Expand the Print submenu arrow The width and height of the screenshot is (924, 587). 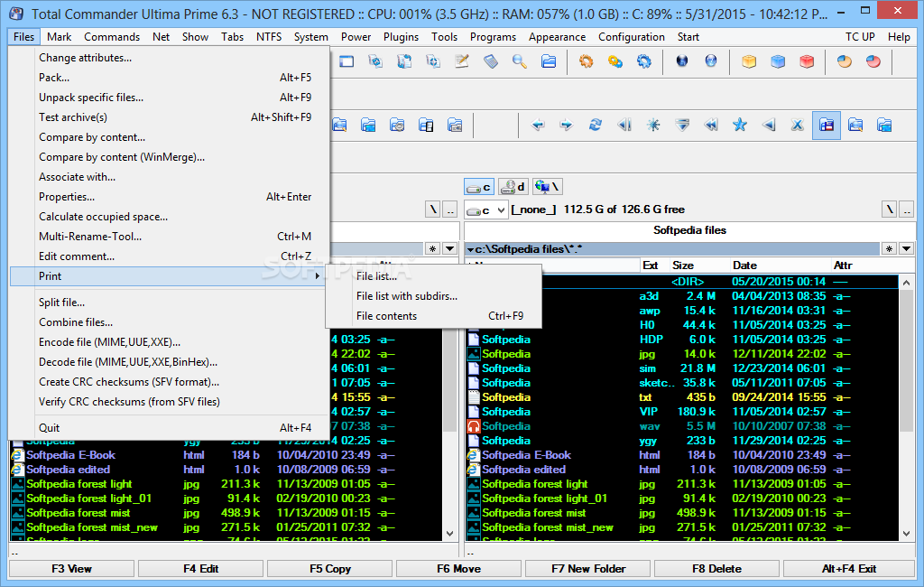click(317, 276)
